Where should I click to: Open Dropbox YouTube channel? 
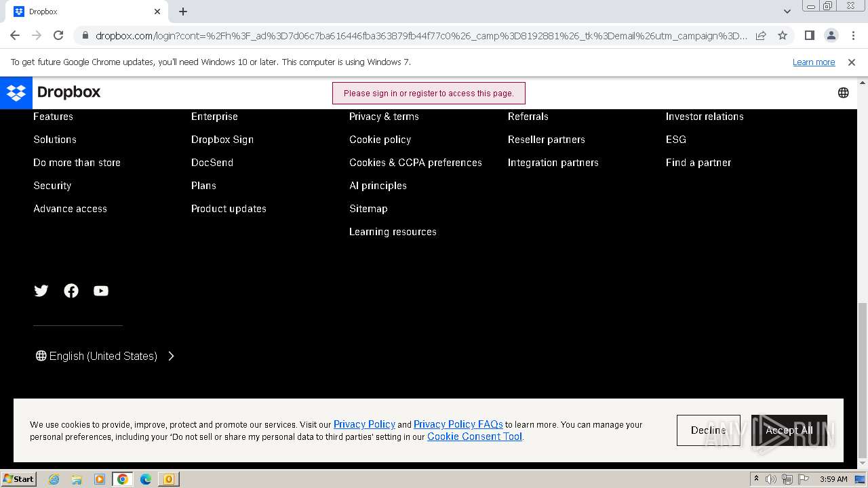coord(101,291)
